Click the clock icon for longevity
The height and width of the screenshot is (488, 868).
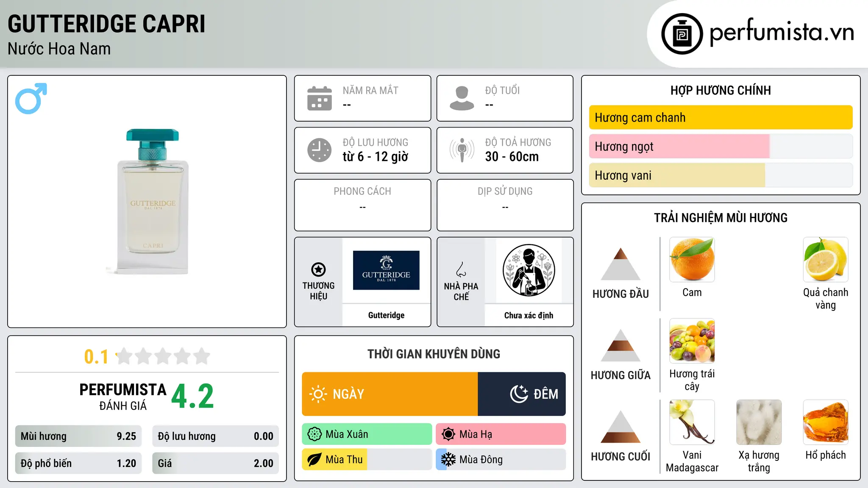(320, 150)
